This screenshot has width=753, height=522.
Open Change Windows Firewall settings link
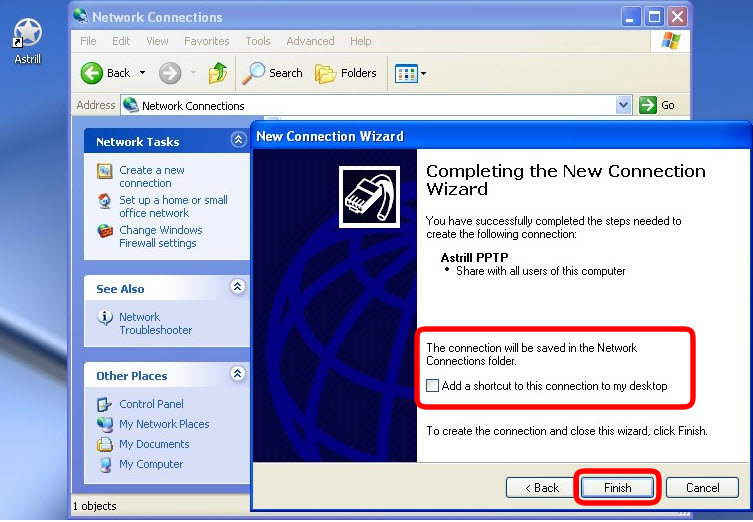(x=160, y=236)
